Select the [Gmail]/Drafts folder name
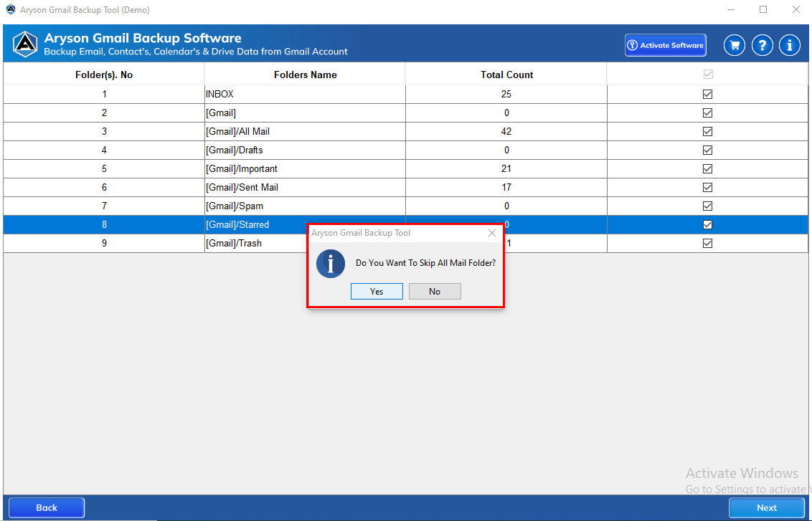 234,150
